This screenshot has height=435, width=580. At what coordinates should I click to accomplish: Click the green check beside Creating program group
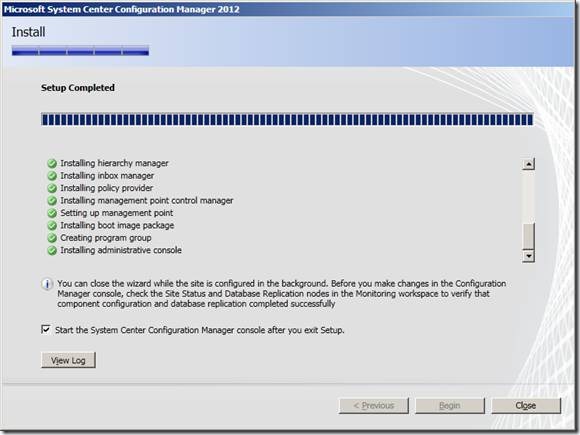(52, 238)
